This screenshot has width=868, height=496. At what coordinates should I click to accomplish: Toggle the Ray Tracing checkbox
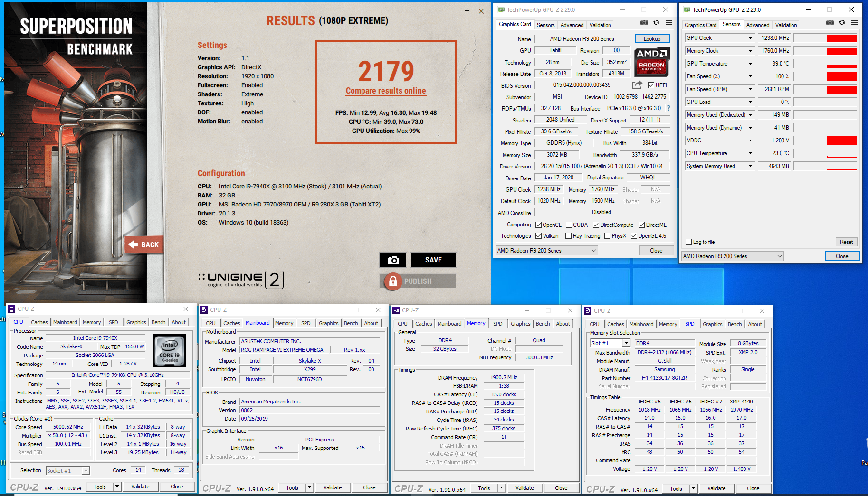click(568, 236)
